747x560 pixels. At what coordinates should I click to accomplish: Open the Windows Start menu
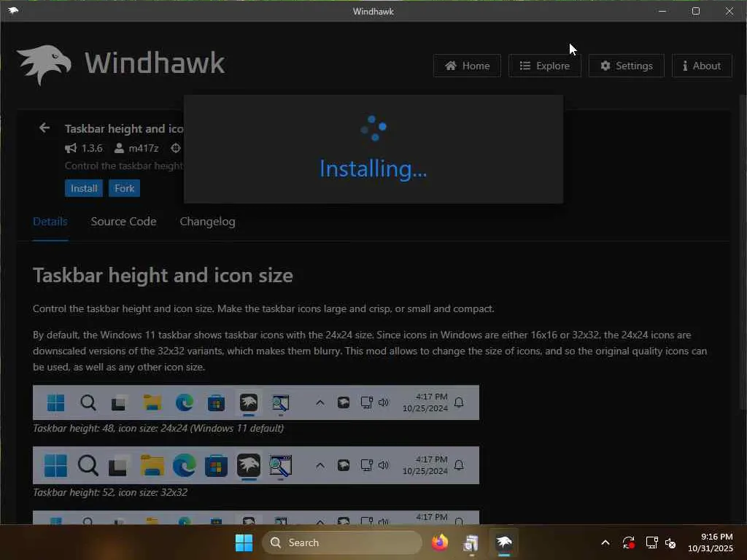[244, 542]
